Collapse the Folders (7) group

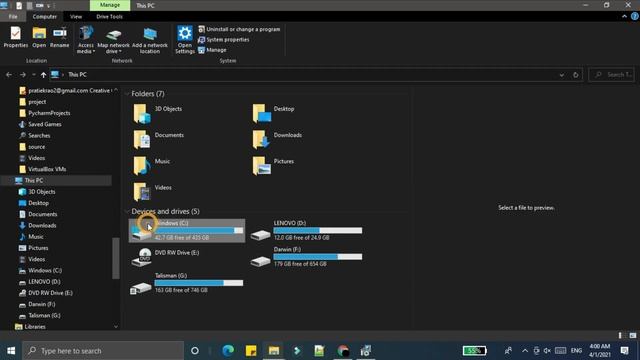[127, 94]
